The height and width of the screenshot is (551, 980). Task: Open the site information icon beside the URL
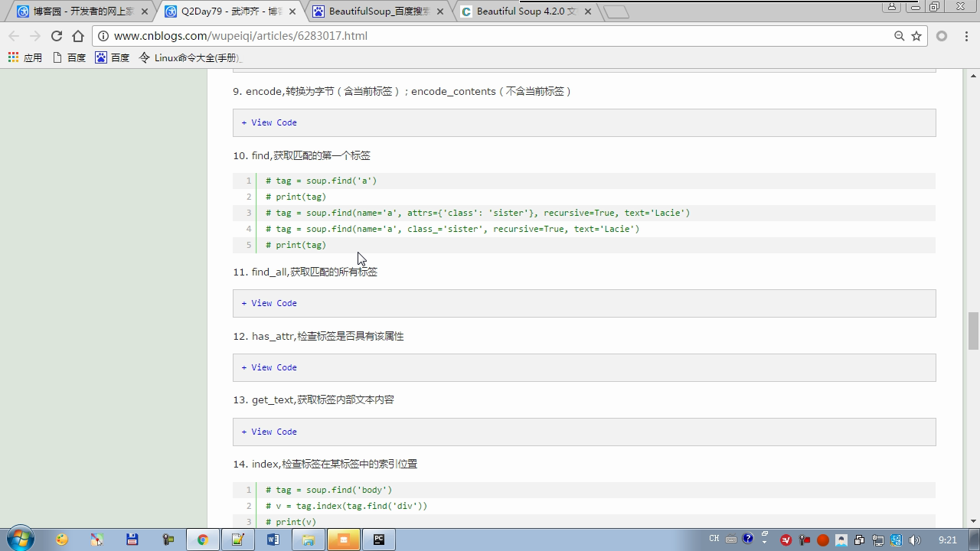pyautogui.click(x=103, y=36)
